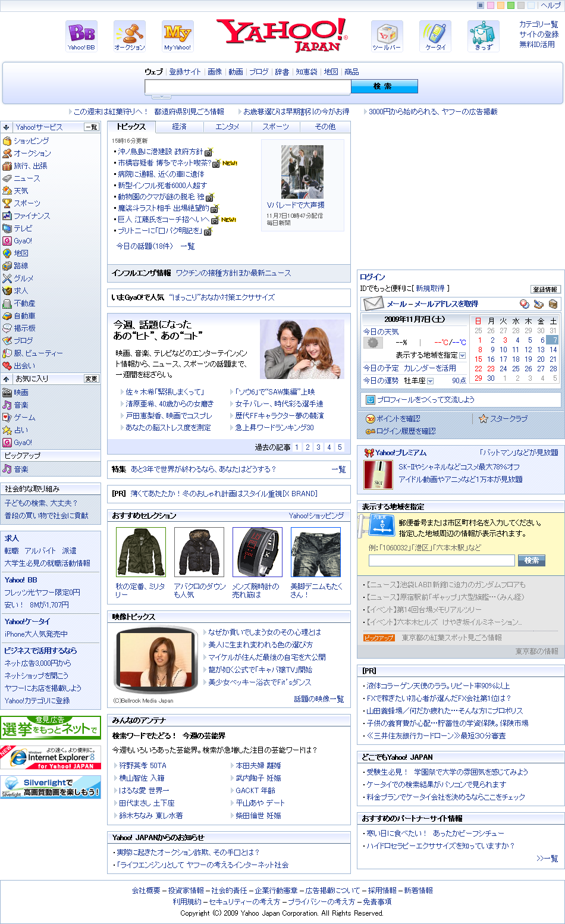Image resolution: width=565 pixels, height=924 pixels.
Task: Click the 一覧 button in Yahoo!サービス header
Action: [92, 127]
